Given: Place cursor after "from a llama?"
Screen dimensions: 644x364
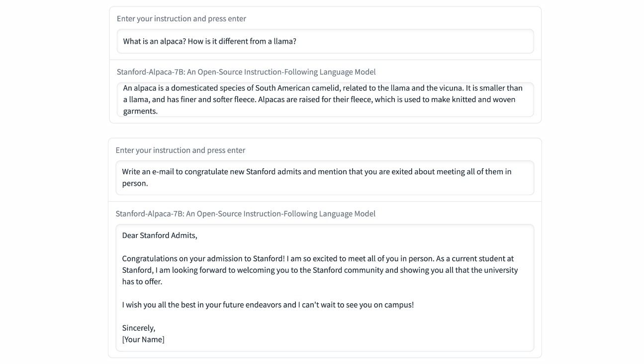Looking at the screenshot, I should coord(297,41).
